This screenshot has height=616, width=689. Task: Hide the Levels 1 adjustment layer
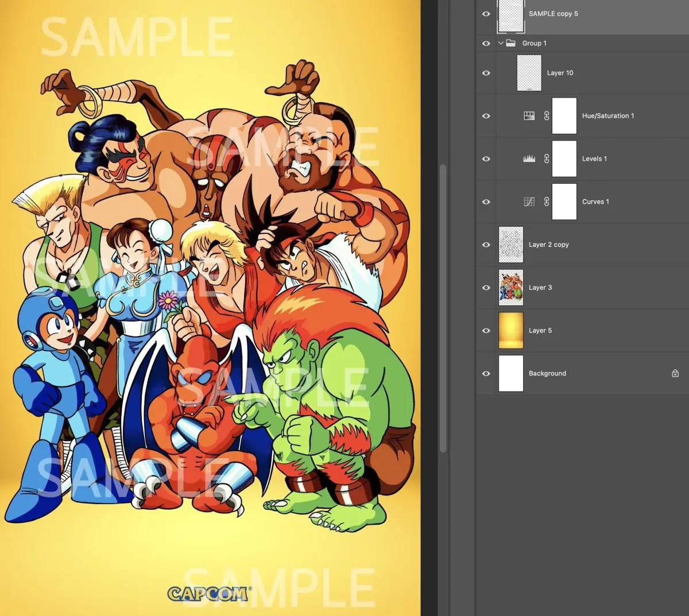tap(486, 159)
